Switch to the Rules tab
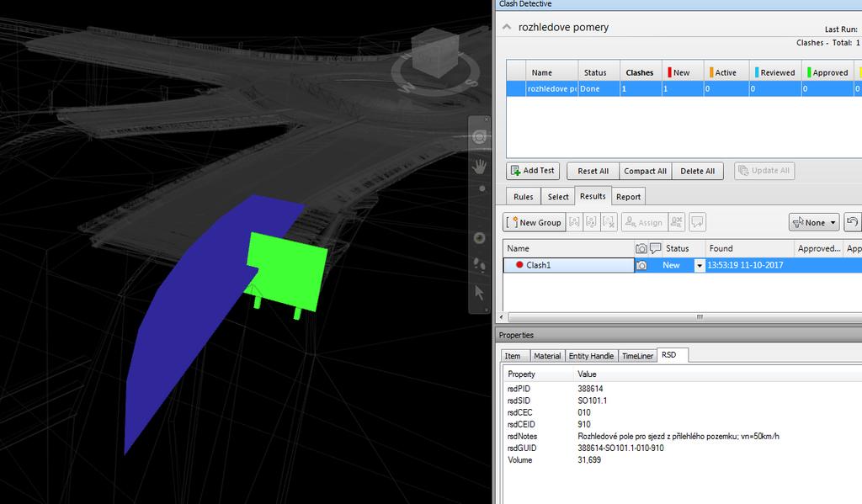 pos(524,197)
